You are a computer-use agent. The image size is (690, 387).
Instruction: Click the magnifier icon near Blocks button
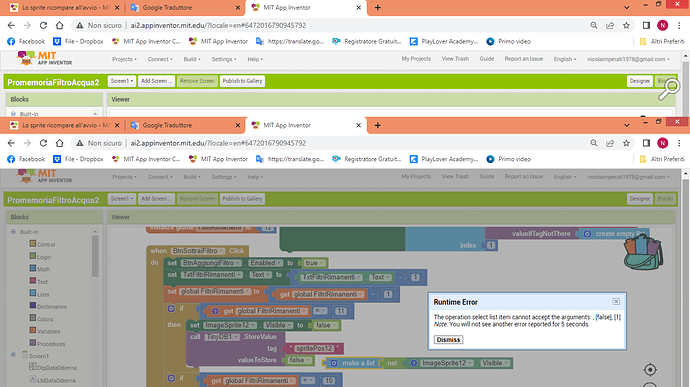pos(668,88)
